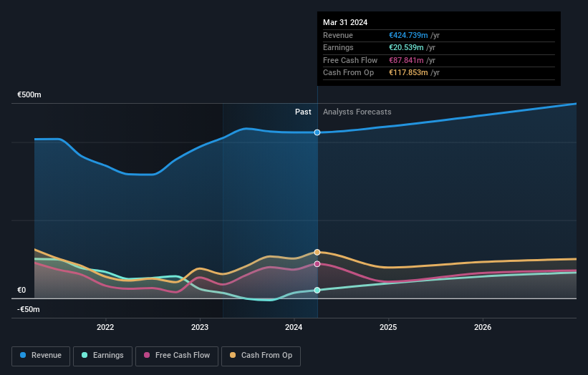Click the -€50m y-axis label
The width and height of the screenshot is (588, 375).
(29, 309)
